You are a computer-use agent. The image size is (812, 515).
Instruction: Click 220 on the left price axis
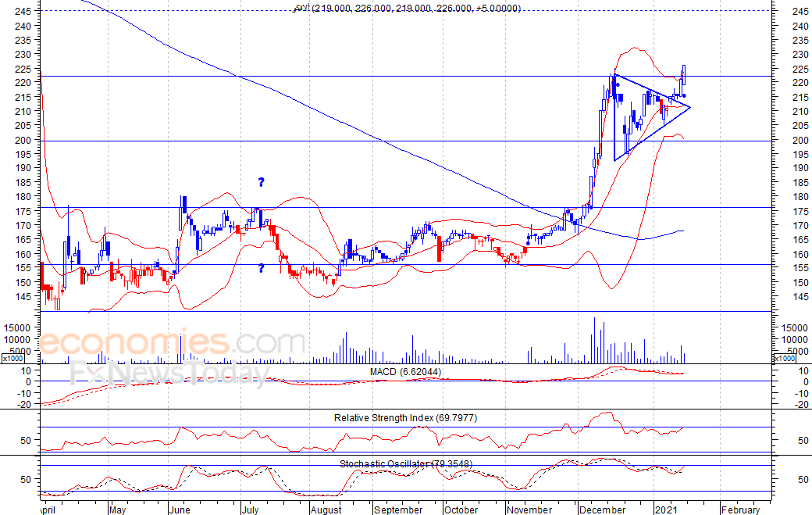[x=23, y=82]
